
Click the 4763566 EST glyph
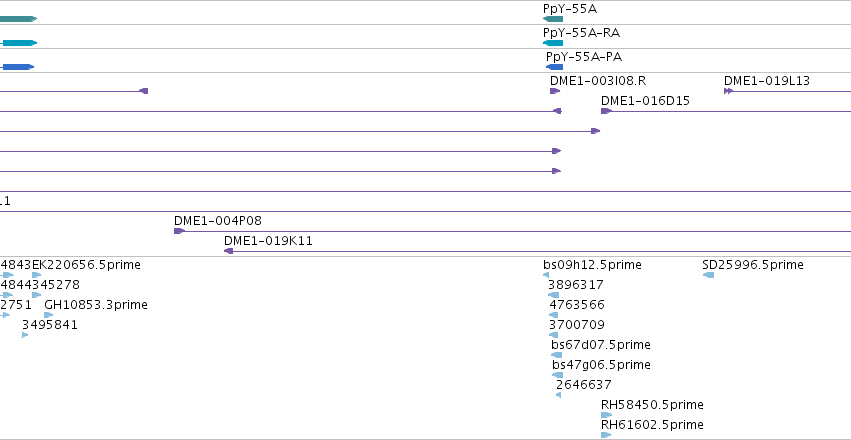554,315
